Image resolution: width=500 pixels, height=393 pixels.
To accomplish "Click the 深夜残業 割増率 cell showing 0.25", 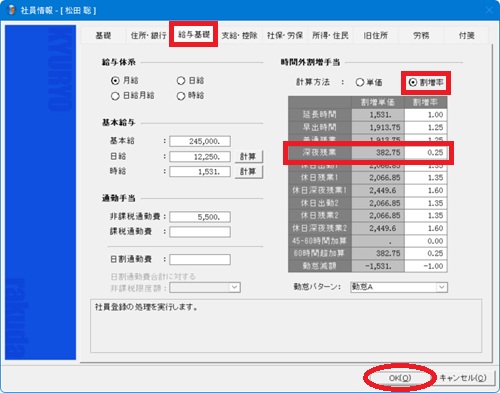I will pyautogui.click(x=426, y=153).
